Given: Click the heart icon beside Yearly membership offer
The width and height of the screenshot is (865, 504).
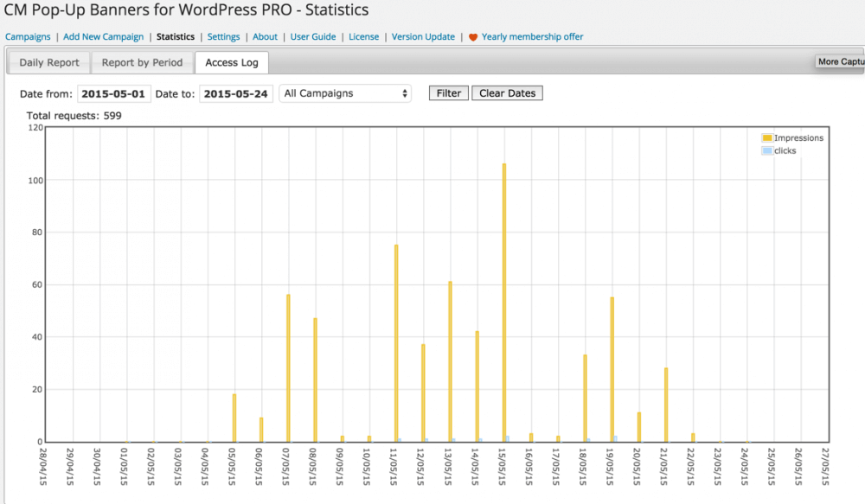Looking at the screenshot, I should pos(473,37).
